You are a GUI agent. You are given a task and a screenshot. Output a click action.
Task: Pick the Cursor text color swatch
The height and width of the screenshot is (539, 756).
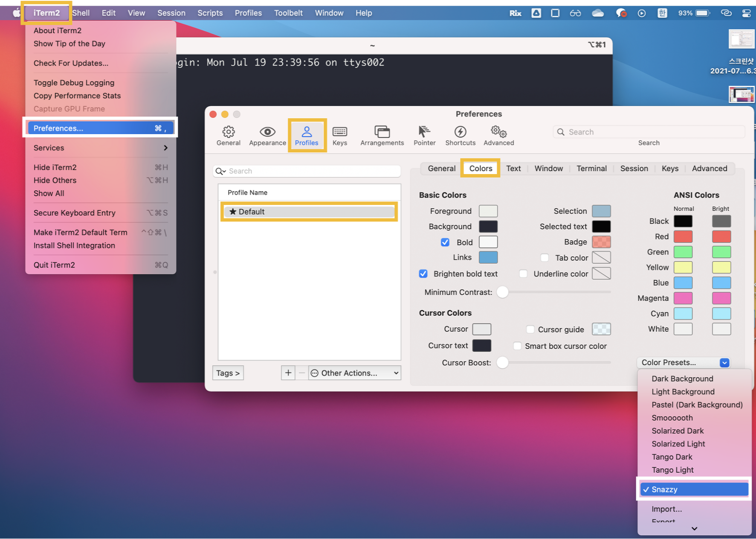pyautogui.click(x=482, y=346)
